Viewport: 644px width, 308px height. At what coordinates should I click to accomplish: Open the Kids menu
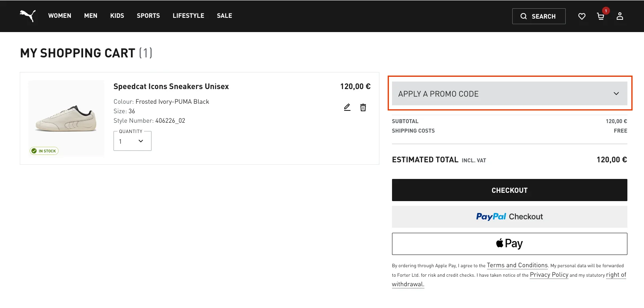click(117, 16)
